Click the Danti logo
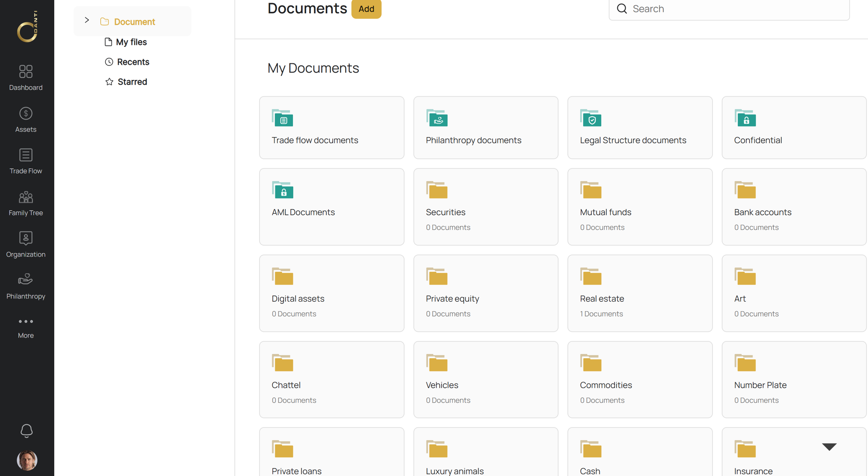868x476 pixels. 27,27
